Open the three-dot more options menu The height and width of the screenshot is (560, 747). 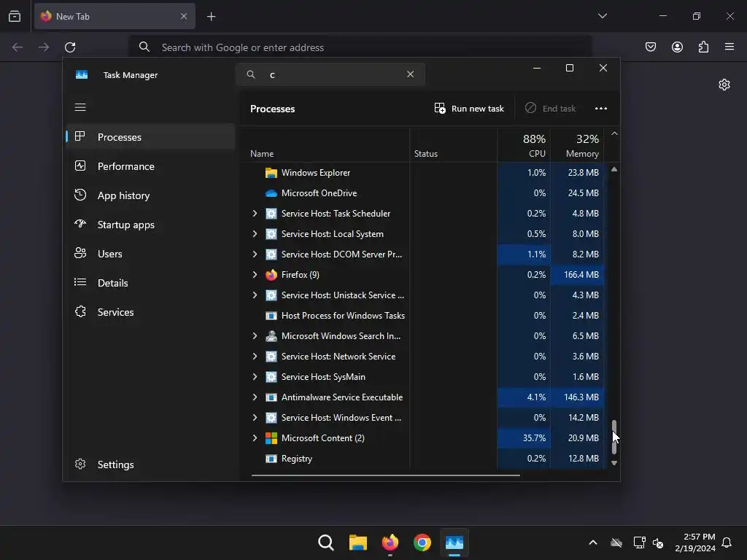(x=601, y=109)
